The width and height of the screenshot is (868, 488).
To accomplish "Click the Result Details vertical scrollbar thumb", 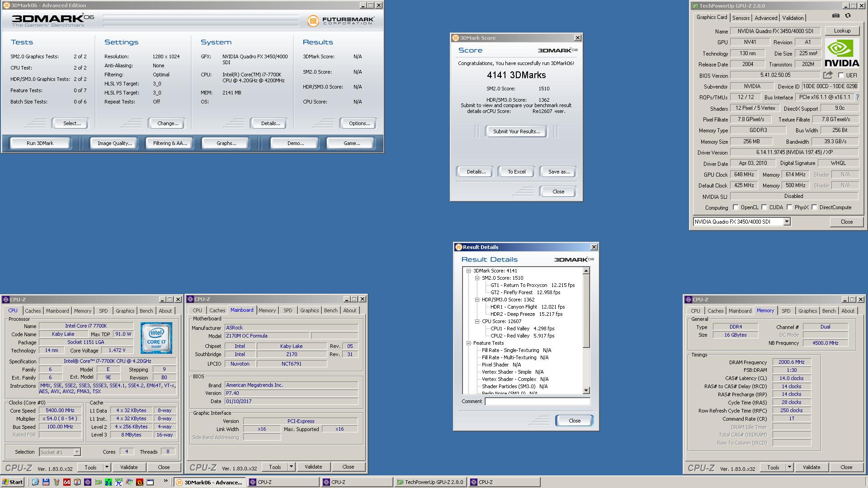I will click(x=586, y=311).
